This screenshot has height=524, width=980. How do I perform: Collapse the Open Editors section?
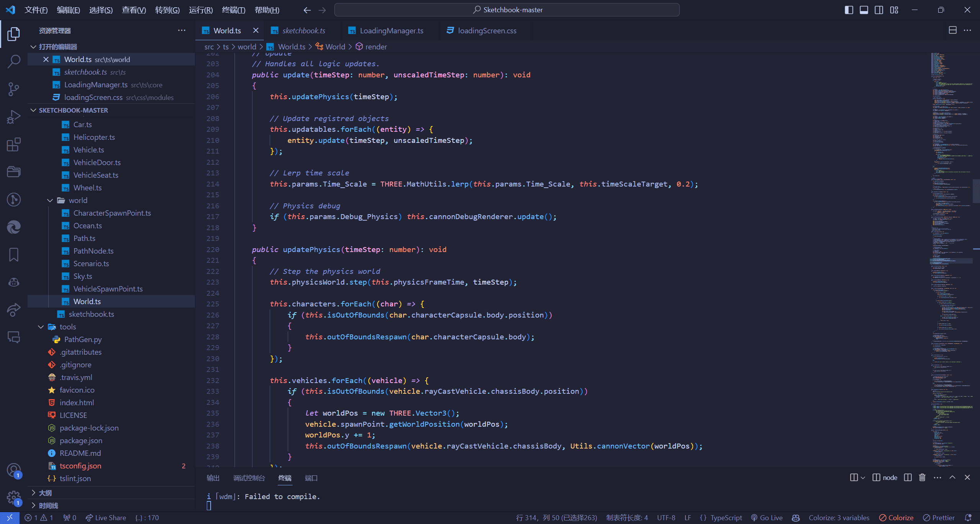pos(33,47)
